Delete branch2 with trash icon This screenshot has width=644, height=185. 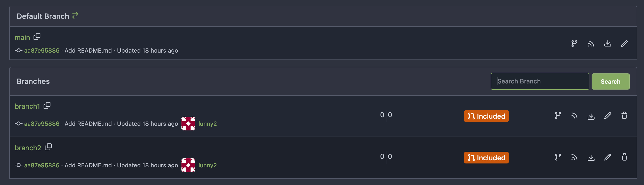[624, 157]
